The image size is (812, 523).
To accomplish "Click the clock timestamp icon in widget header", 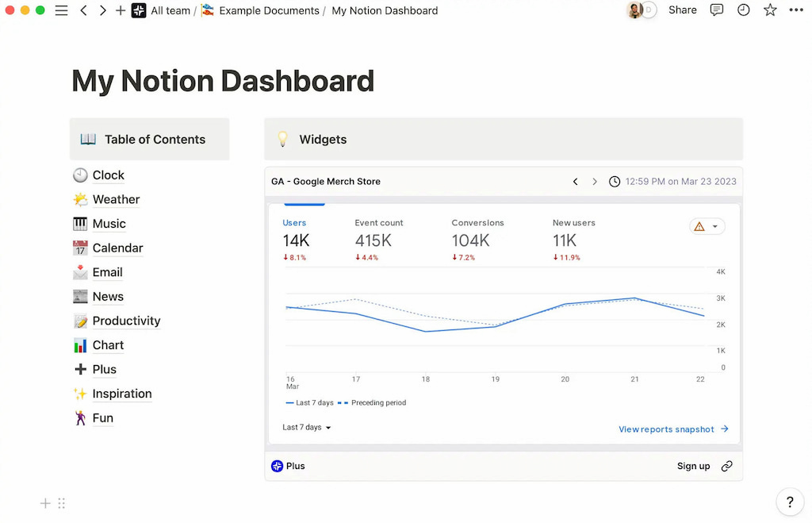I will point(615,181).
